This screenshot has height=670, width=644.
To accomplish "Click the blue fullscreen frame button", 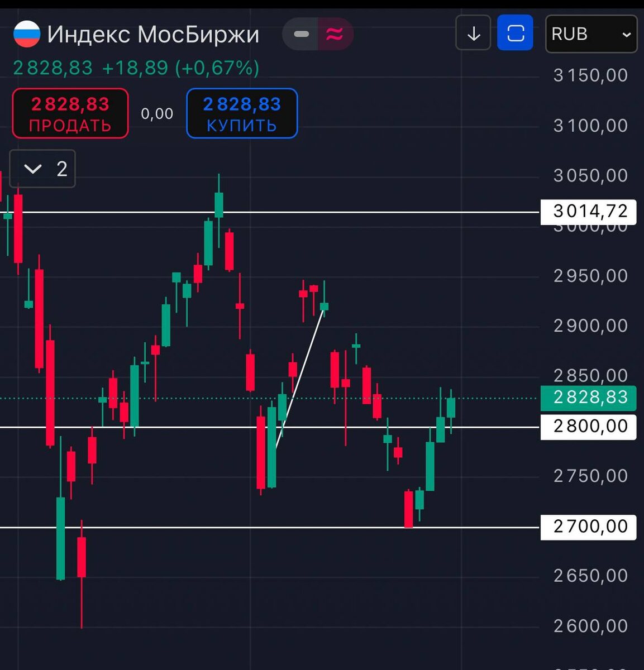I will point(515,33).
